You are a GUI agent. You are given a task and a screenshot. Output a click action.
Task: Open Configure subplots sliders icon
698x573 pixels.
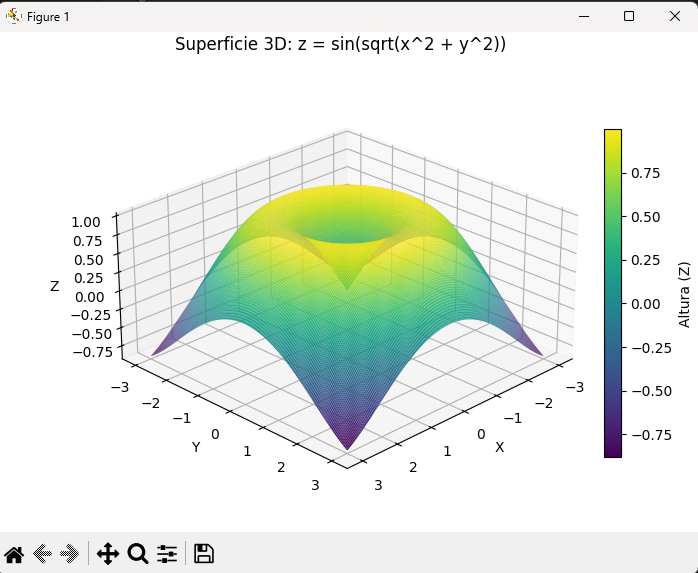(x=167, y=553)
